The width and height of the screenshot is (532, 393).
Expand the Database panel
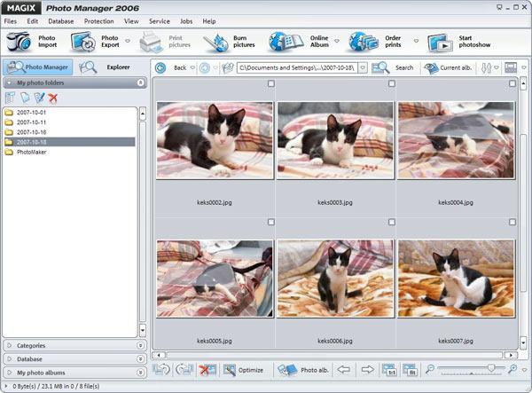[140, 359]
